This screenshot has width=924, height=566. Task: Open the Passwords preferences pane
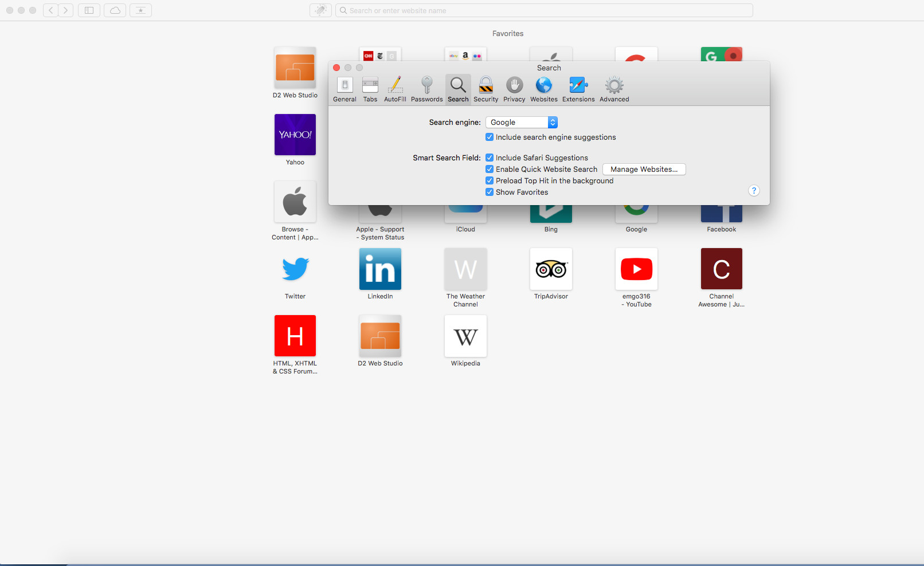pyautogui.click(x=427, y=89)
